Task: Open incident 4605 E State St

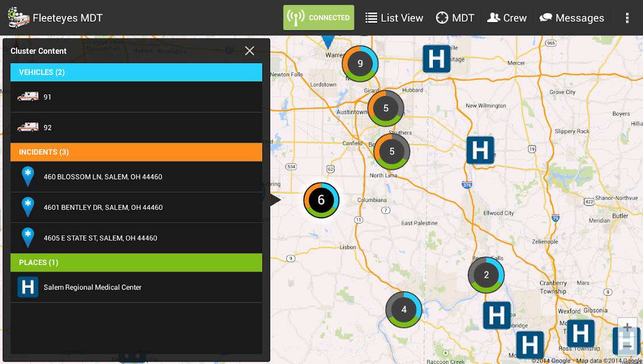Action: coord(136,238)
